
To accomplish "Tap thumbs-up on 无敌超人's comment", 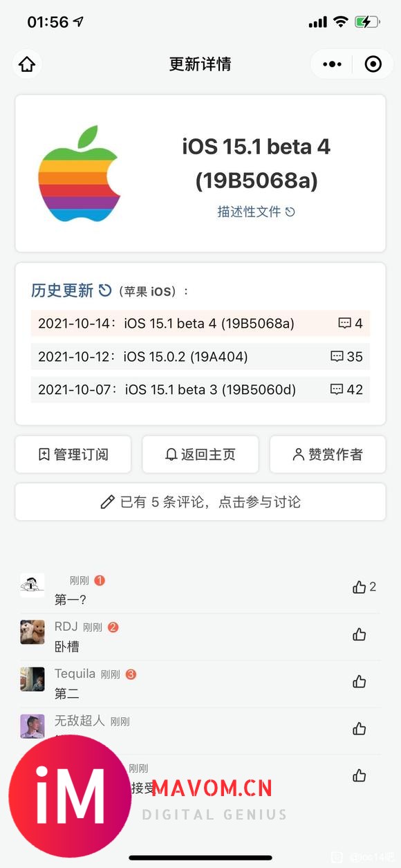I will coord(360,728).
